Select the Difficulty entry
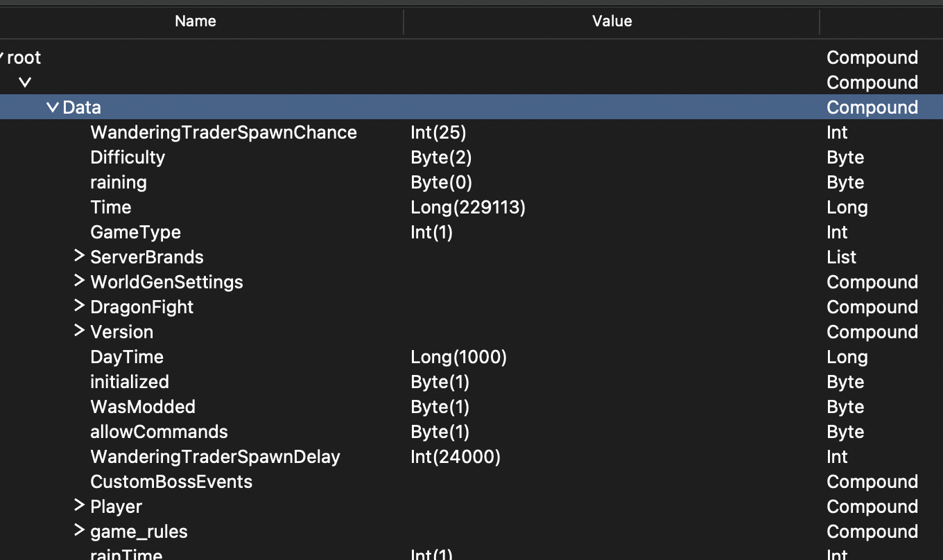 [x=128, y=157]
